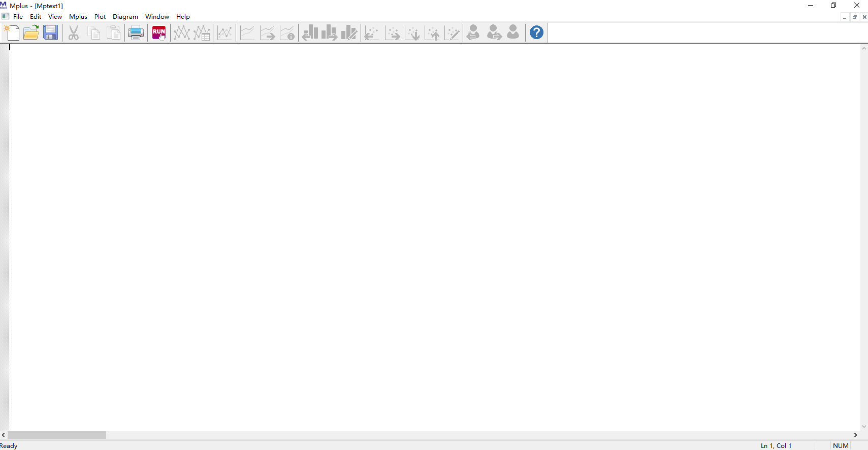Viewport: 868px width, 450px height.
Task: Expand the Window menu
Action: (157, 17)
